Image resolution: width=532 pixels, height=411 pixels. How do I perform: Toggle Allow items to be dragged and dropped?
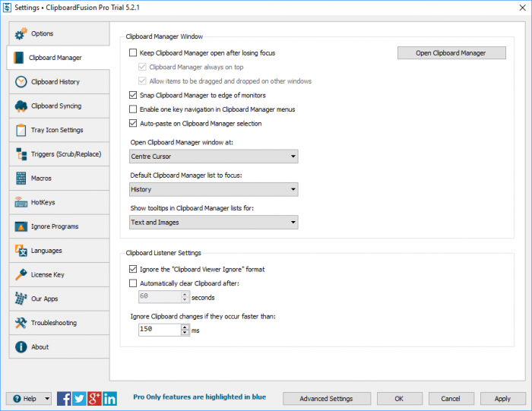point(143,81)
